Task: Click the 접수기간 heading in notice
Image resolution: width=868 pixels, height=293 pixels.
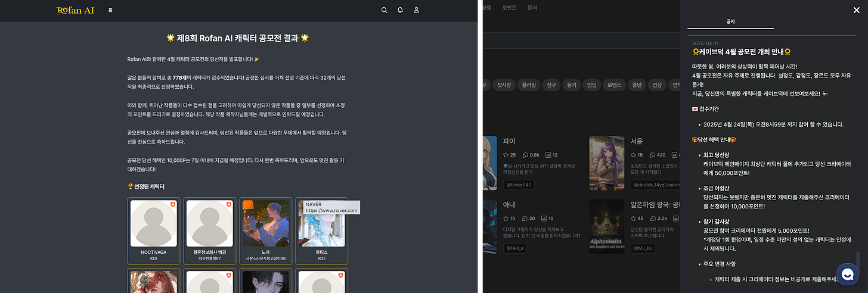Action: coord(706,109)
